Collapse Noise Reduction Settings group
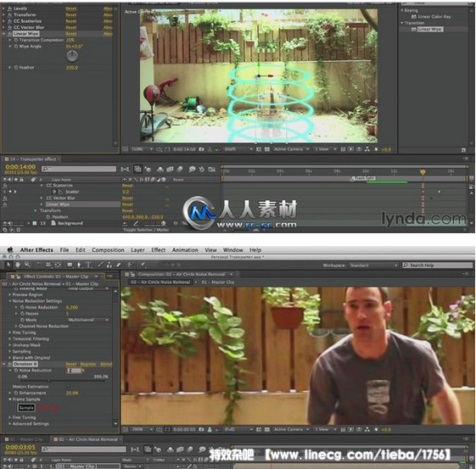476x469 pixels. point(9,301)
